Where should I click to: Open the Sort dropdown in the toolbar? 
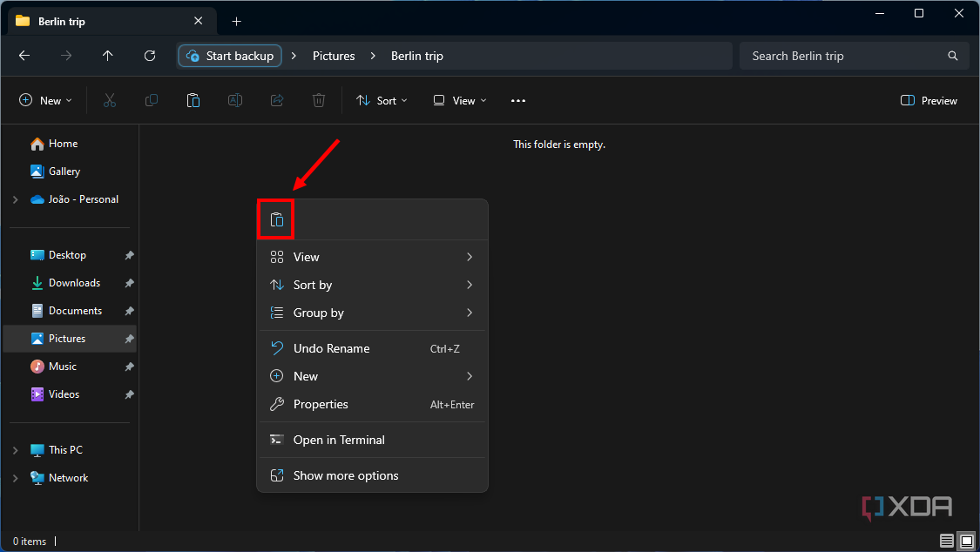click(x=382, y=100)
